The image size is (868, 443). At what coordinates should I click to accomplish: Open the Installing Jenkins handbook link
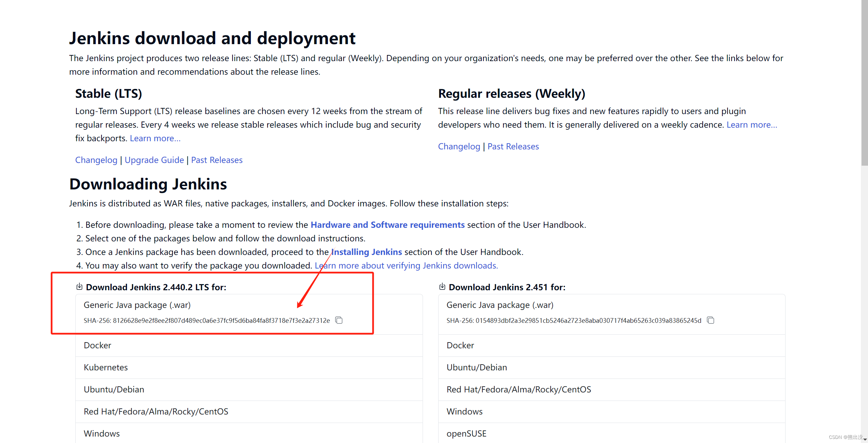(366, 252)
